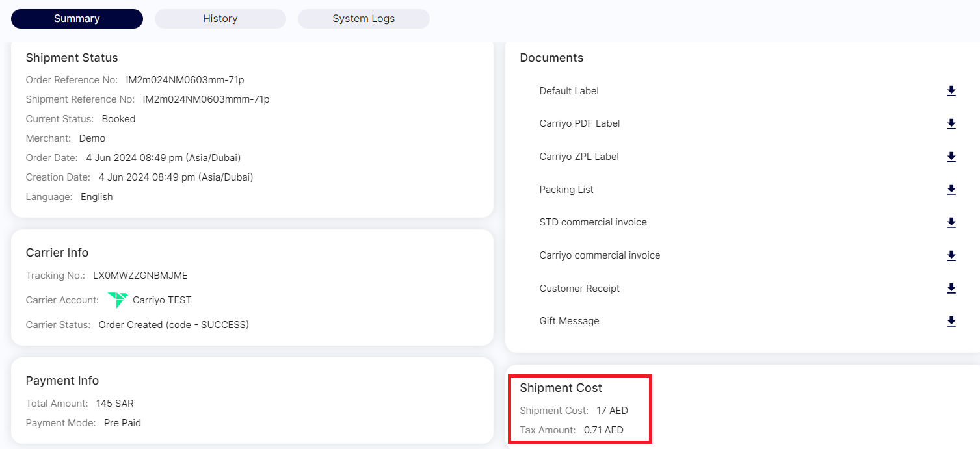Click the Shipment Cost 17 AED value
980x449 pixels.
pyautogui.click(x=612, y=411)
